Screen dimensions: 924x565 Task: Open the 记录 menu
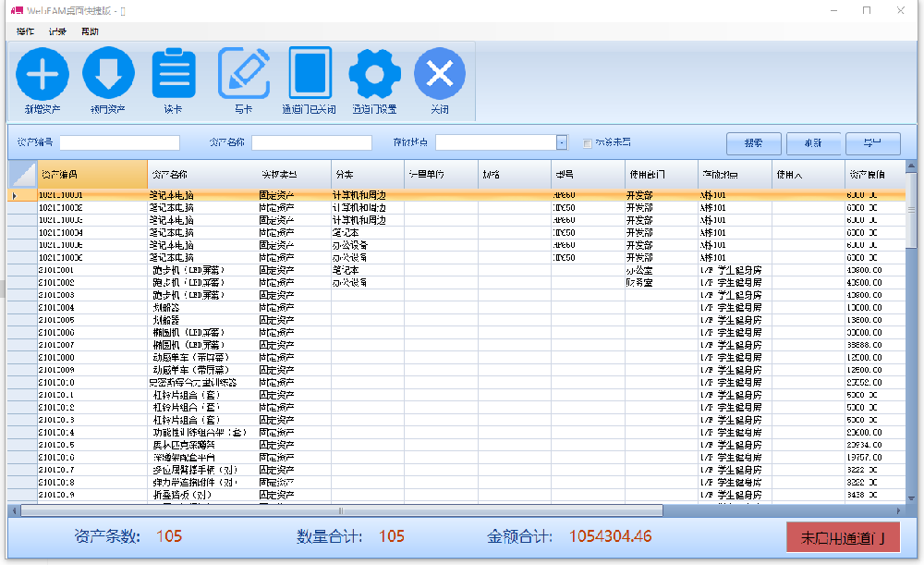57,31
